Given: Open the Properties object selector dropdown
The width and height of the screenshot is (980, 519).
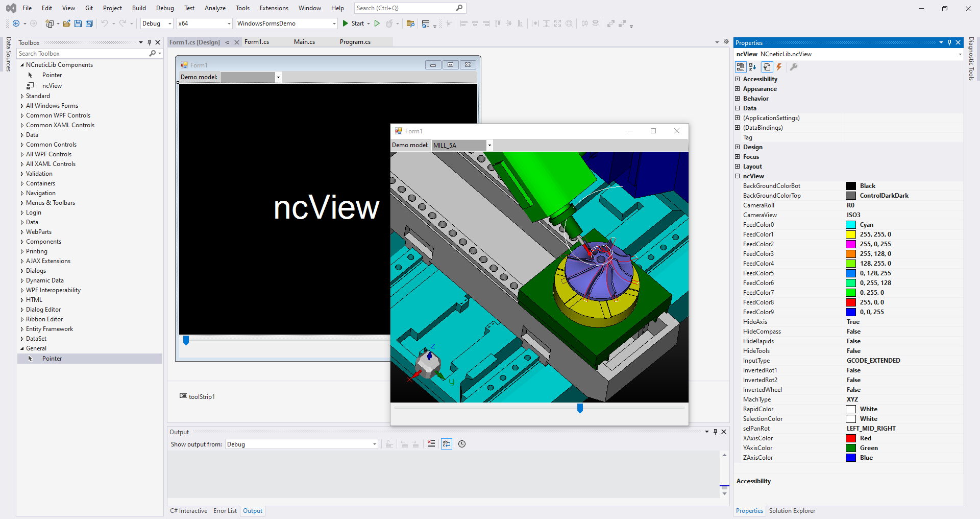Looking at the screenshot, I should [x=960, y=54].
